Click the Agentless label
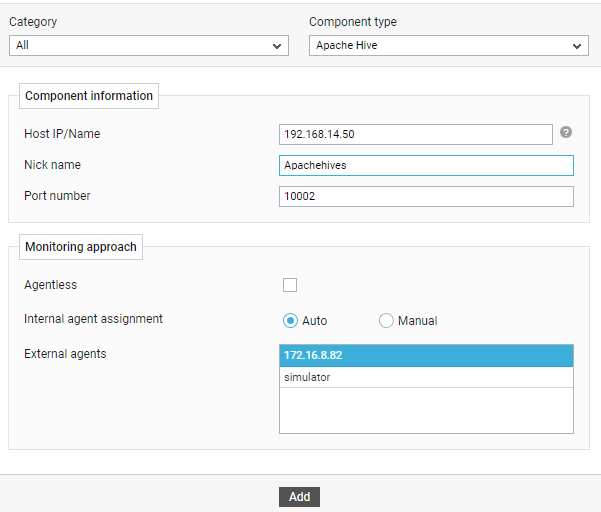This screenshot has width=601, height=512. (51, 285)
